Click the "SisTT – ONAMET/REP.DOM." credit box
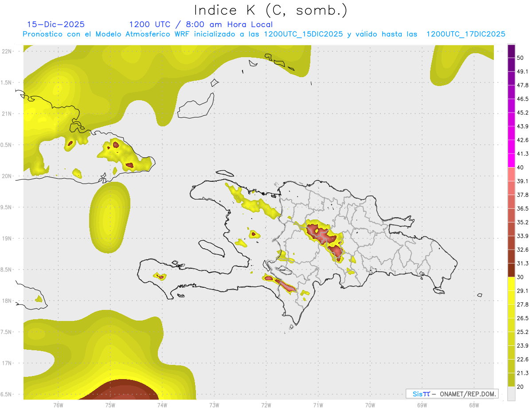This screenshot has width=532, height=411. tap(452, 394)
